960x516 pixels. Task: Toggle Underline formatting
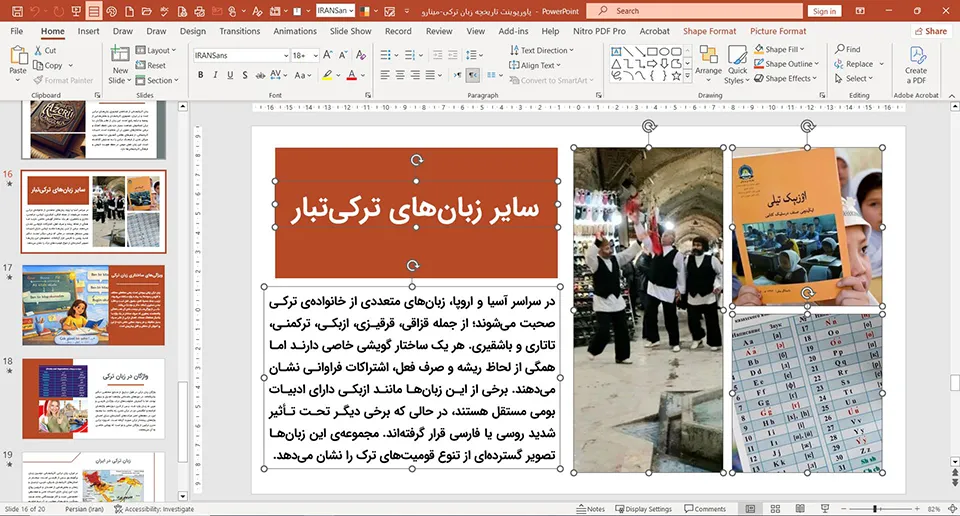(230, 75)
